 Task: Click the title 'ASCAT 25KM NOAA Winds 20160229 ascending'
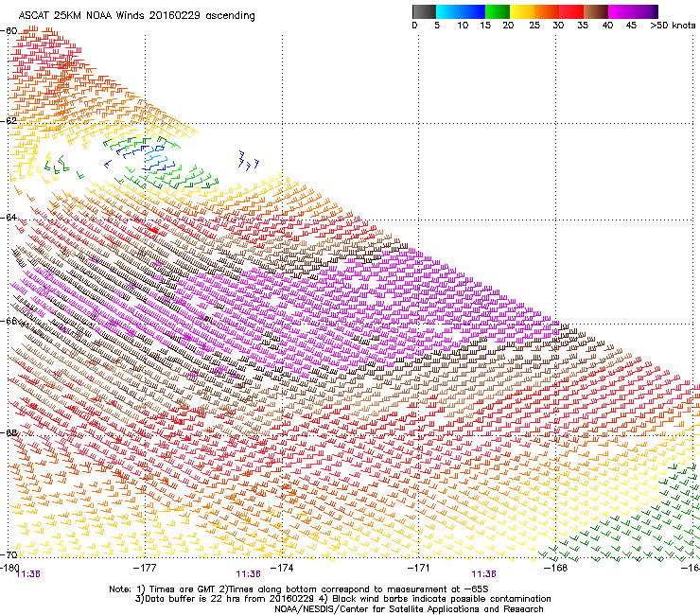136,16
